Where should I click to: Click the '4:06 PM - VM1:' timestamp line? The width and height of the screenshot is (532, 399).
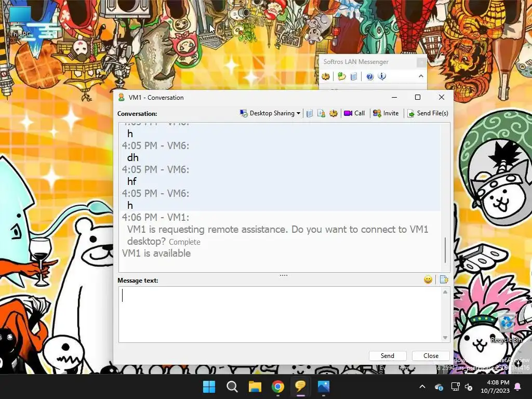156,217
